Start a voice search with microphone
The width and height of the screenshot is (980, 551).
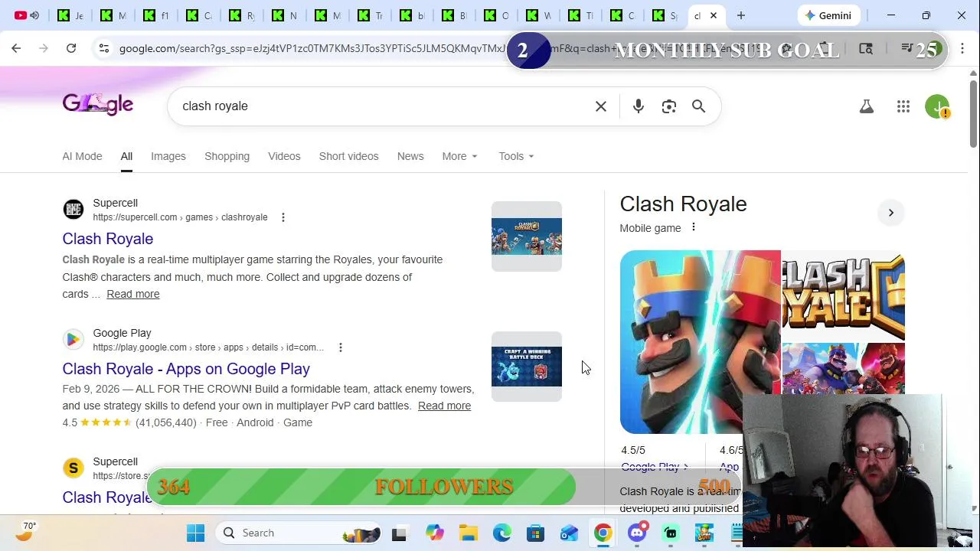[x=639, y=106]
